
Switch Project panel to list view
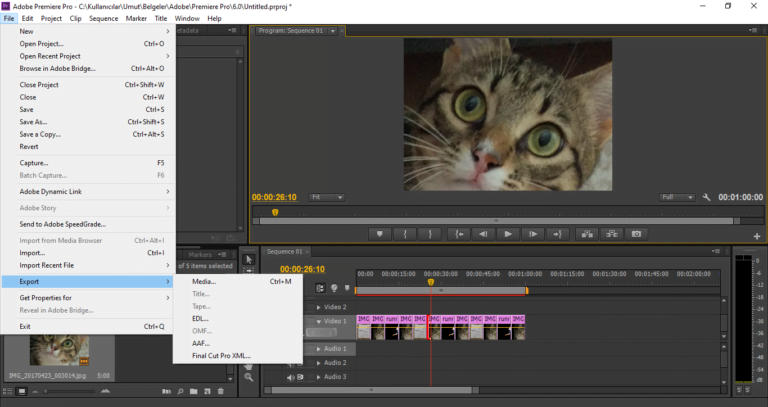pyautogui.click(x=7, y=391)
